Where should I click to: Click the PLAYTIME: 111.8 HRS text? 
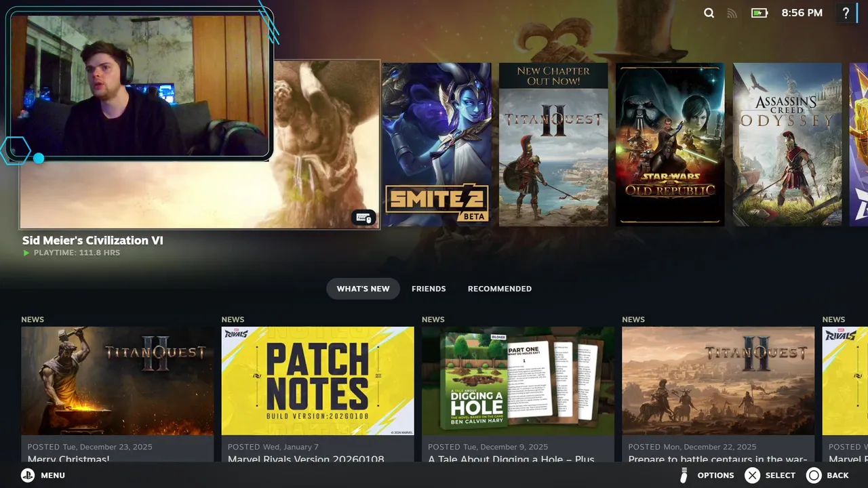(x=77, y=253)
